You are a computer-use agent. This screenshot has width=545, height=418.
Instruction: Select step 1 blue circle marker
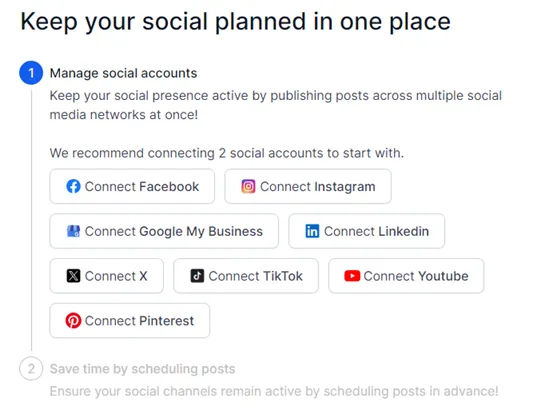coord(31,73)
